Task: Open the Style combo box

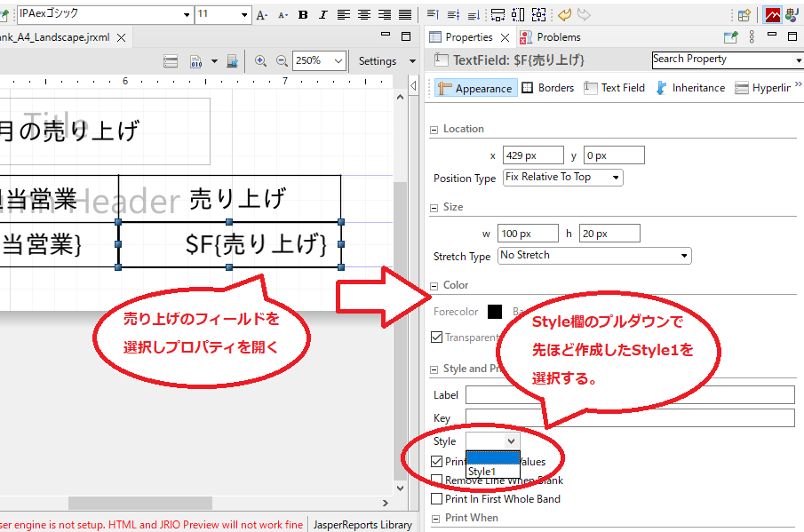Action: tap(493, 441)
